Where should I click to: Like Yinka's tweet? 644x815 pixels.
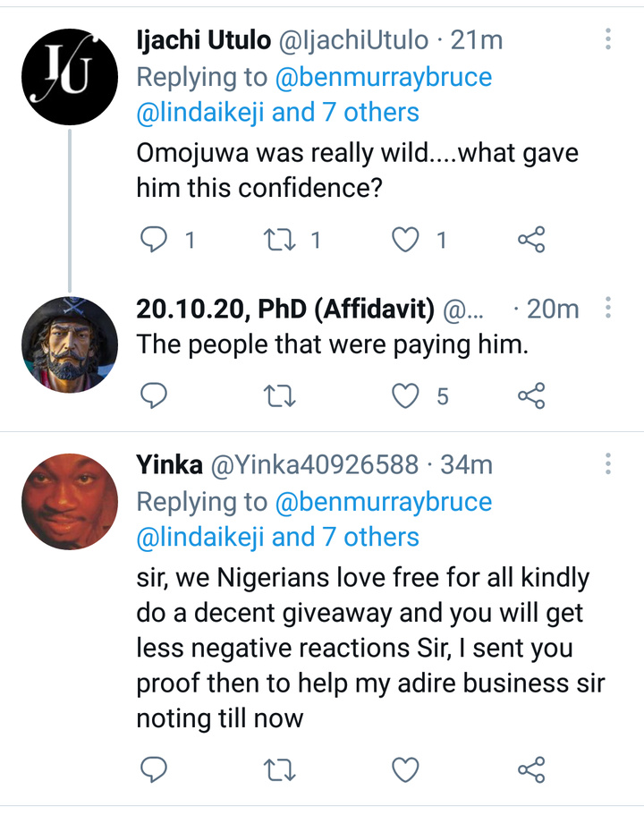pos(405,769)
